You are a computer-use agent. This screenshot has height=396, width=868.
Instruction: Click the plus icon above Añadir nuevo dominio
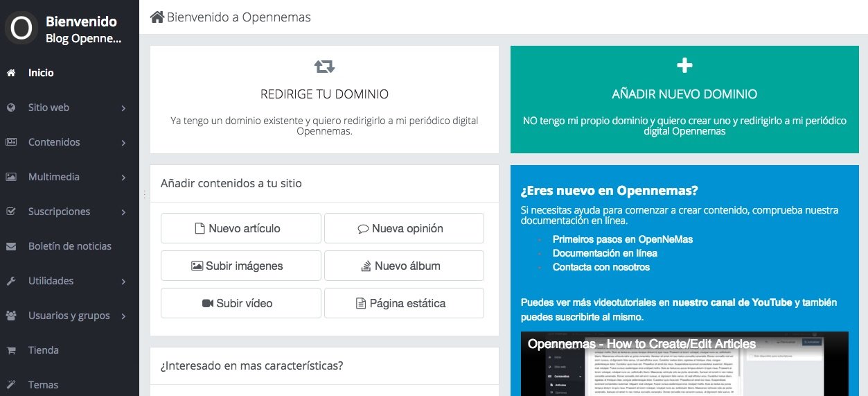click(x=684, y=65)
